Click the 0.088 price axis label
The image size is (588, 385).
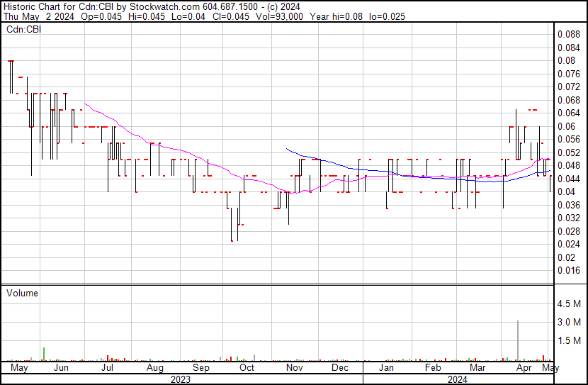pos(568,34)
